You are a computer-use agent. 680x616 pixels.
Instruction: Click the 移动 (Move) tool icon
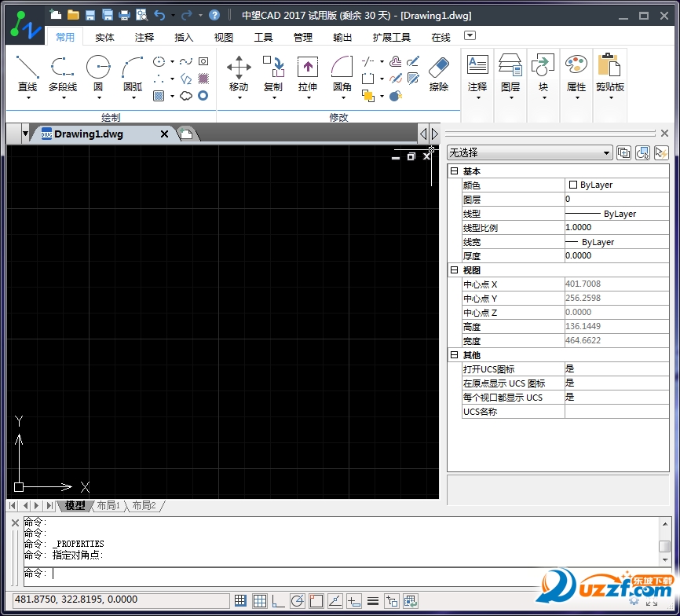239,68
